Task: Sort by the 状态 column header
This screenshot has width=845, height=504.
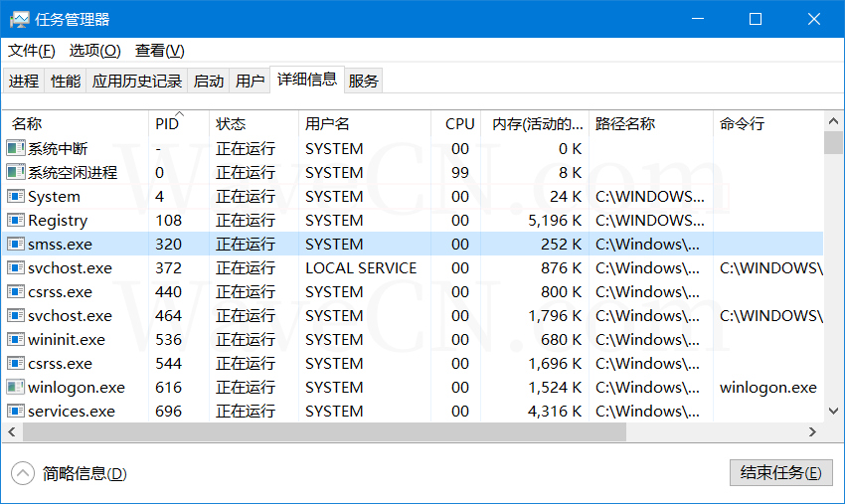Action: click(x=253, y=123)
